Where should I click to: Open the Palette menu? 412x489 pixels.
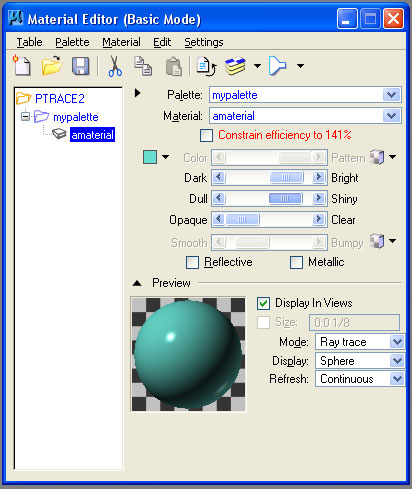point(72,42)
